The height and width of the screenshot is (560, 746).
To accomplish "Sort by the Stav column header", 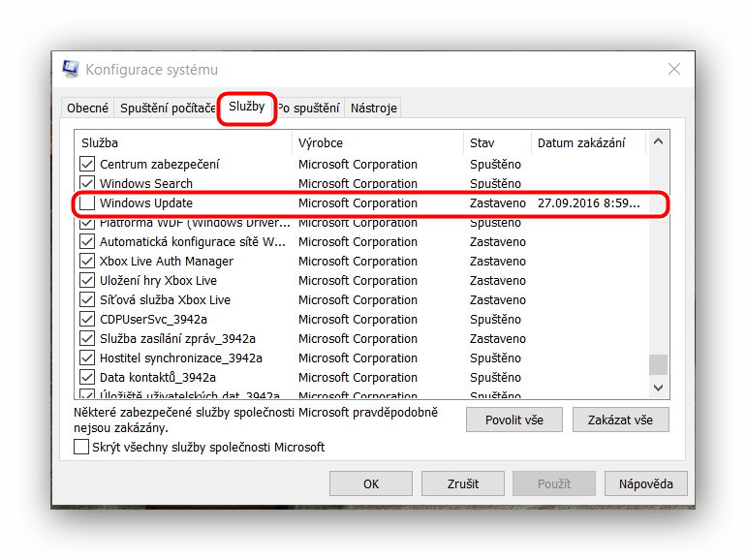I will coord(497,142).
